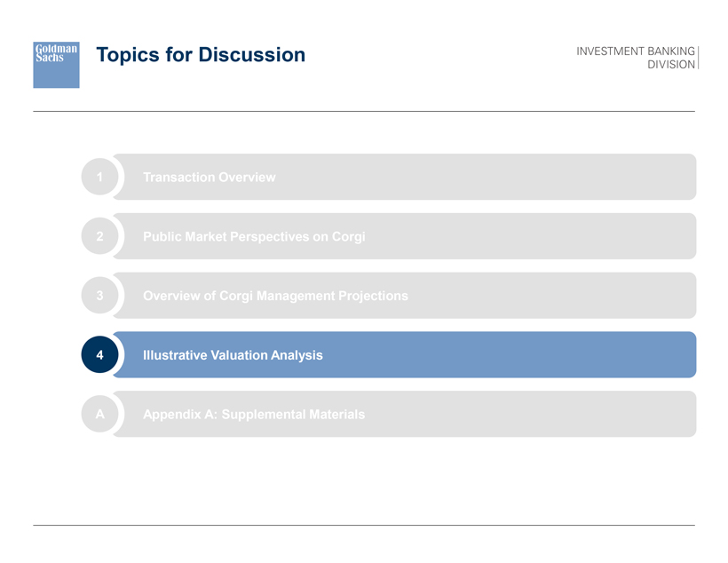Click the empty right end of Transaction Overview bar
The height and width of the screenshot is (563, 728).
[621, 178]
